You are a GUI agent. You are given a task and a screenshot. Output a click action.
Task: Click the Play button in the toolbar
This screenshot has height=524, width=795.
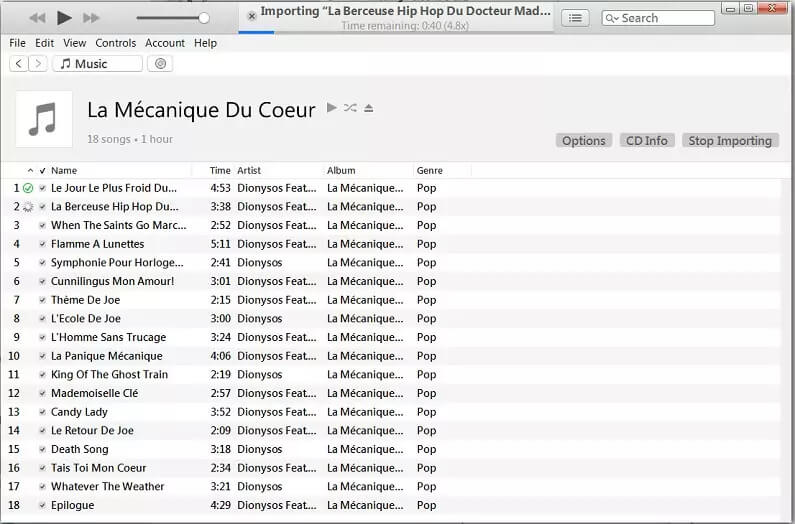[x=64, y=18]
